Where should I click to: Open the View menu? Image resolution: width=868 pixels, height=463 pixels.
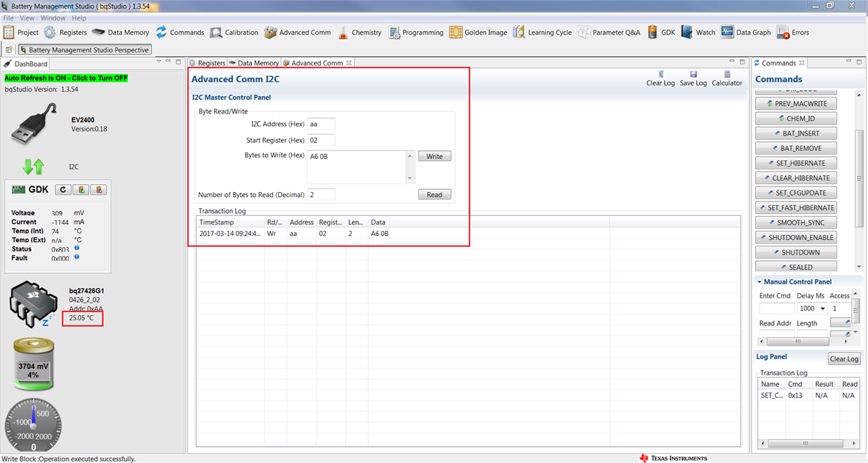pos(27,18)
